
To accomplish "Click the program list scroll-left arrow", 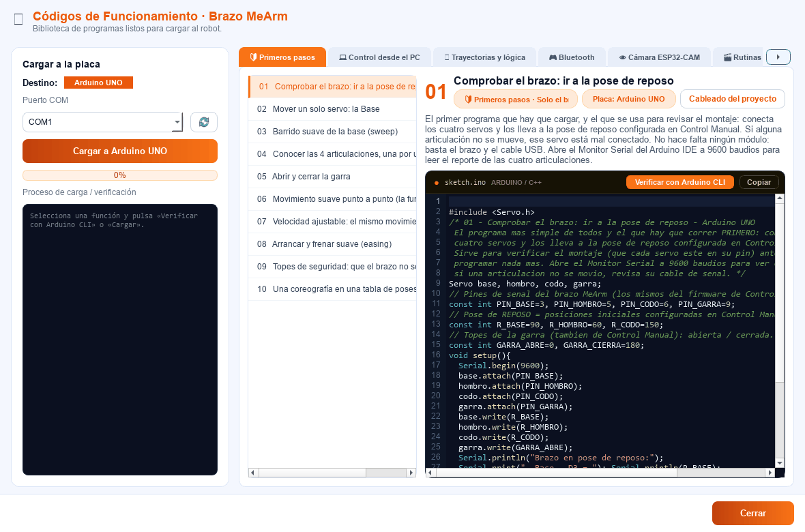I will click(252, 473).
